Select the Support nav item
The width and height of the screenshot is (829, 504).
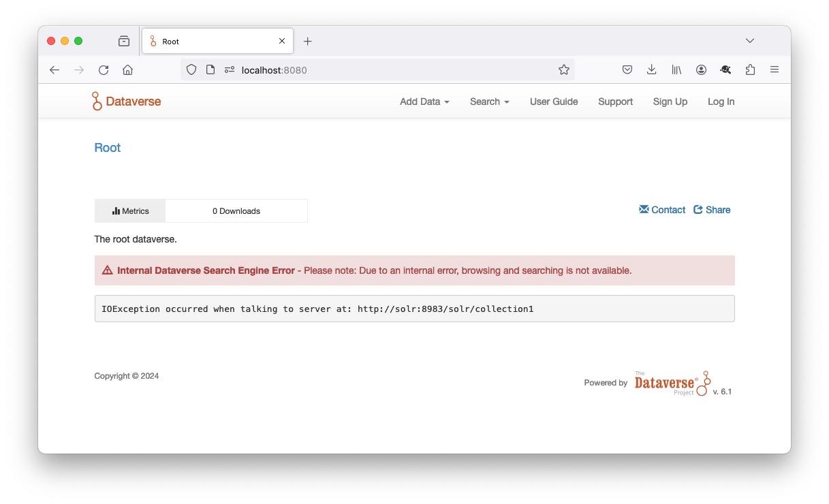[x=615, y=101]
